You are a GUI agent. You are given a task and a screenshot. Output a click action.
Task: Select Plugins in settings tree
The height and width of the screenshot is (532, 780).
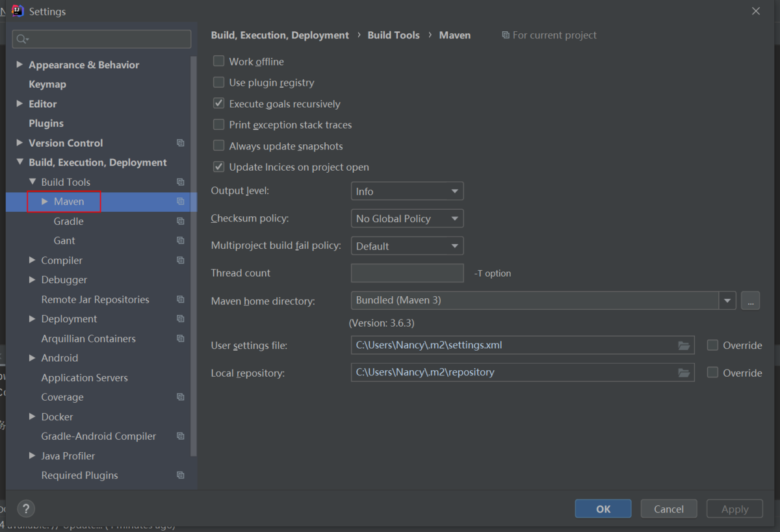coord(46,123)
